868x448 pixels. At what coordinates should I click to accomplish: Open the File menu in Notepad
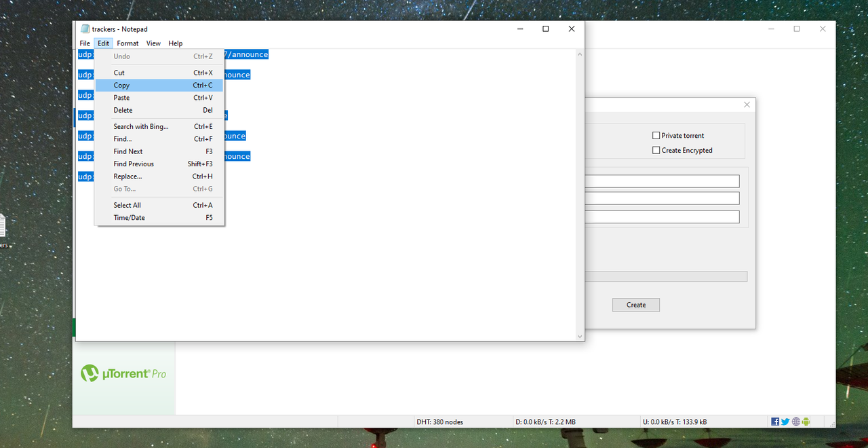click(x=85, y=43)
